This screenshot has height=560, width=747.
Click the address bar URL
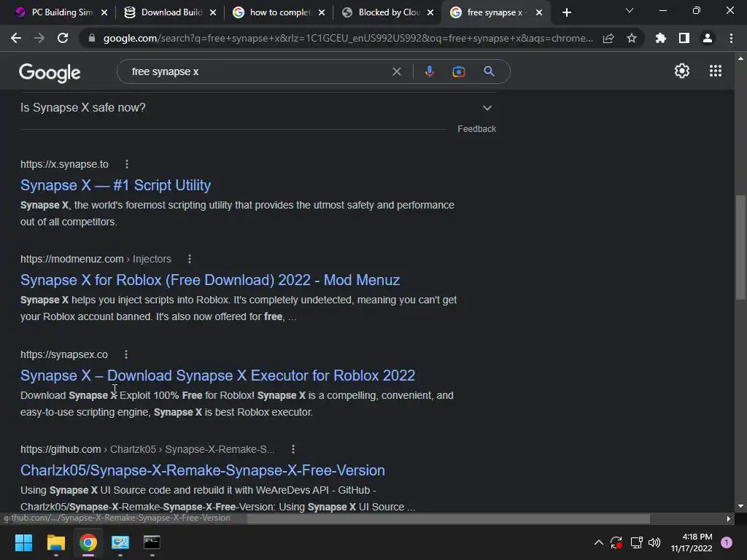point(348,38)
